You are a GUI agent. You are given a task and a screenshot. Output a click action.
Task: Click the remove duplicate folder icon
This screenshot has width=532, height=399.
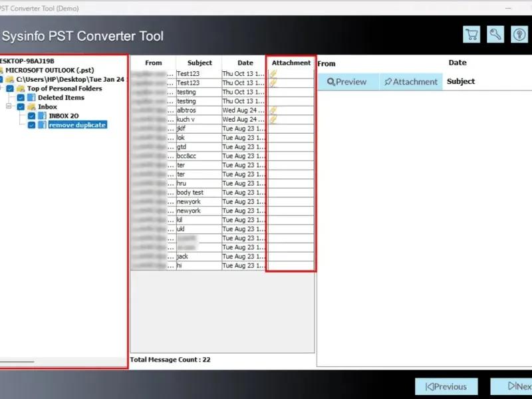[x=43, y=125]
